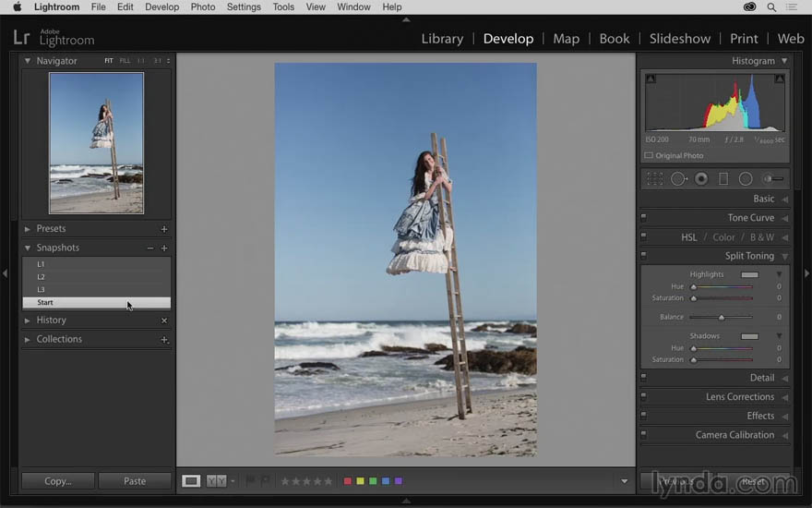Collapse right panel group with side arrow
Viewport: 812px width, 508px height.
tap(806, 273)
